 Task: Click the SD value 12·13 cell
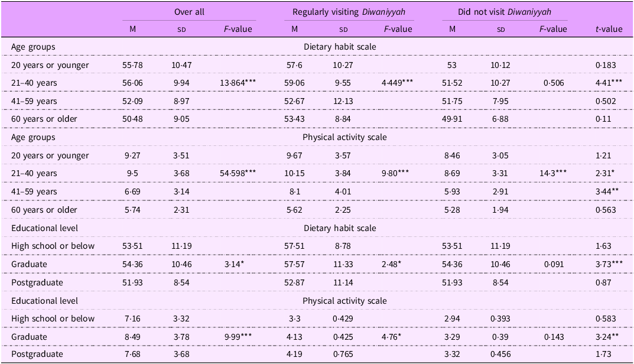(343, 101)
